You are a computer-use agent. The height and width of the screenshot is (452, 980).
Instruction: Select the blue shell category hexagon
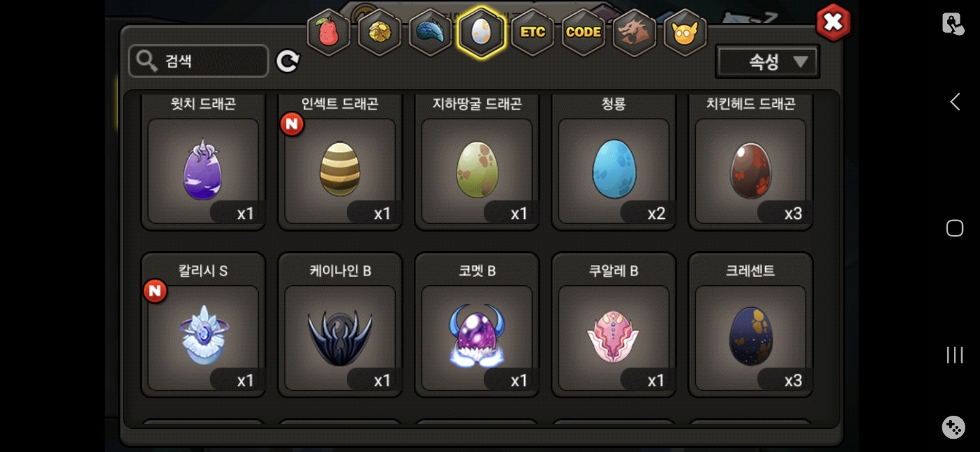(x=430, y=33)
